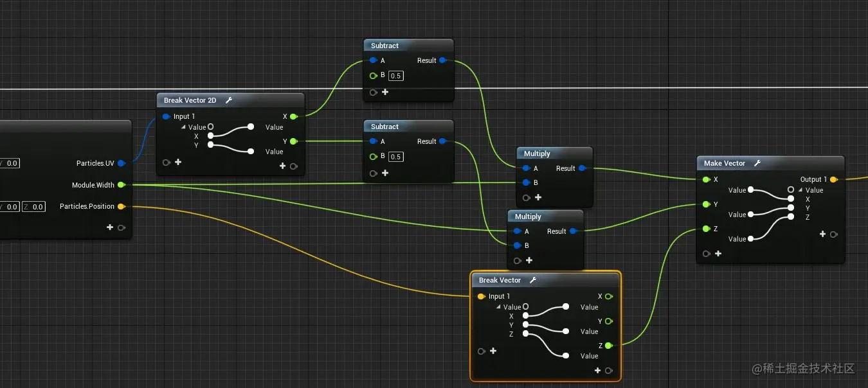
Task: Add a pin below Particles.Position output
Action: pyautogui.click(x=110, y=227)
